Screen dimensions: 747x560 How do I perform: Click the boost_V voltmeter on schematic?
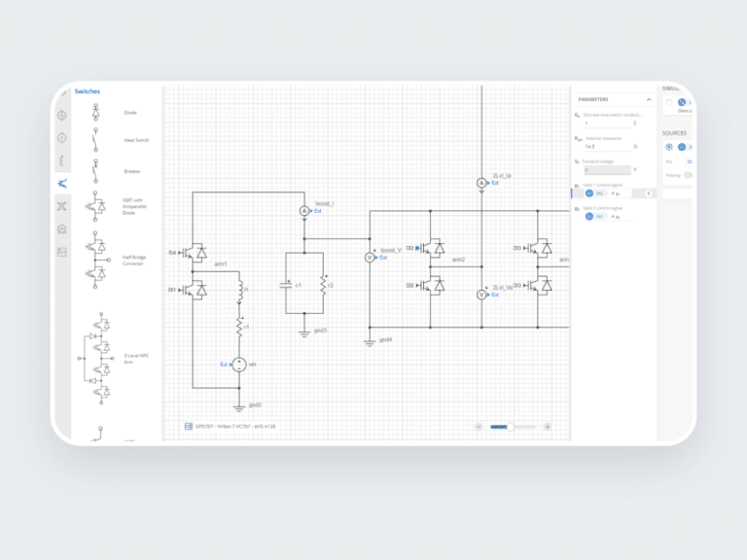370,258
